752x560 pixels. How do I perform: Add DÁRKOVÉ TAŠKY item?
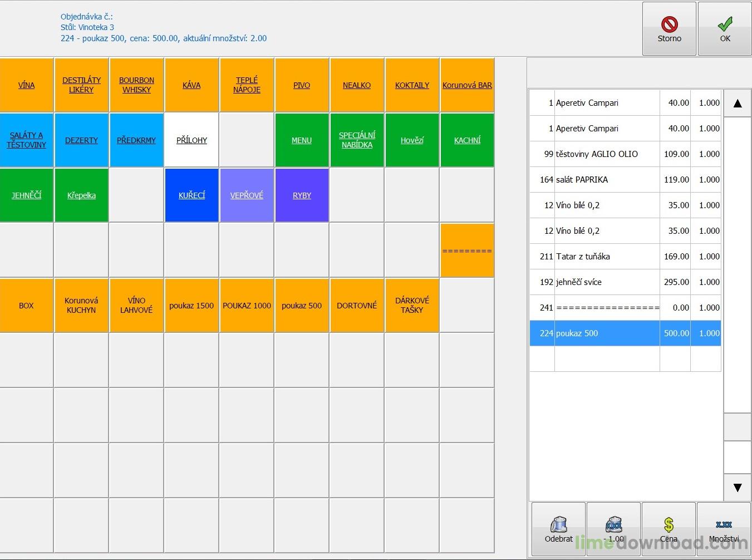[x=412, y=306]
